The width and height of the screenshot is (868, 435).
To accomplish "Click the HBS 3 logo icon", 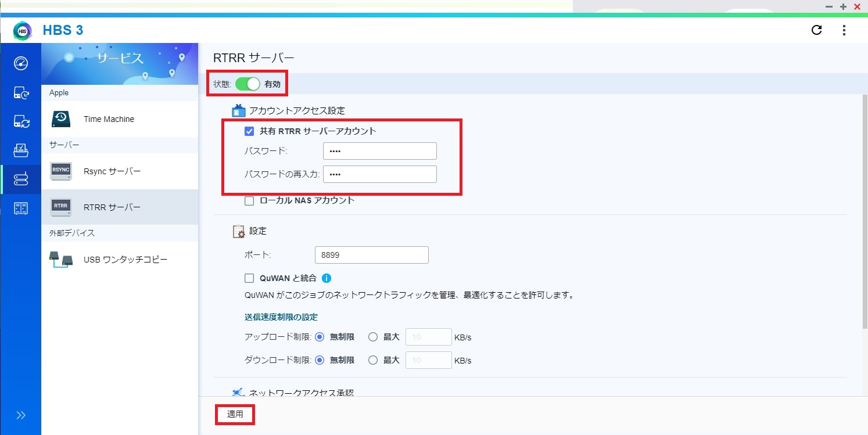I will pyautogui.click(x=23, y=30).
